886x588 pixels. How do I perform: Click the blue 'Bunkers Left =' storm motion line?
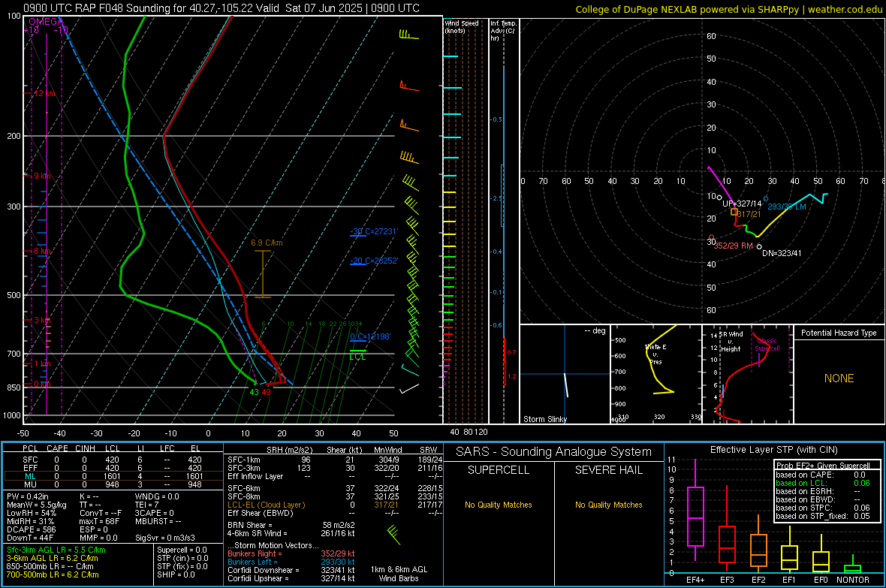click(x=291, y=562)
